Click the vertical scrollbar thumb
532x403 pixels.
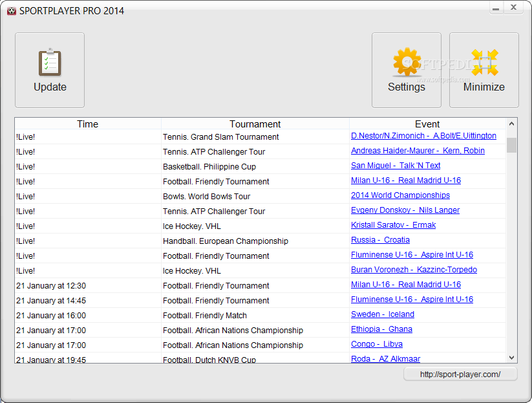(512, 146)
